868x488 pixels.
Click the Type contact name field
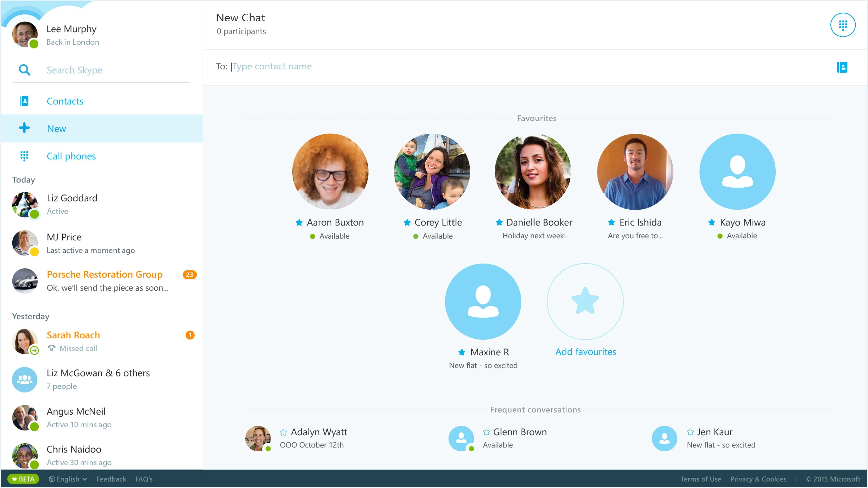tap(272, 67)
